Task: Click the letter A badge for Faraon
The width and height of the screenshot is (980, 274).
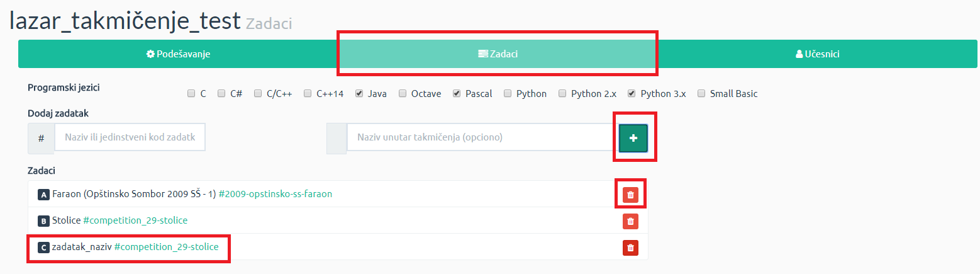Action: pos(43,195)
